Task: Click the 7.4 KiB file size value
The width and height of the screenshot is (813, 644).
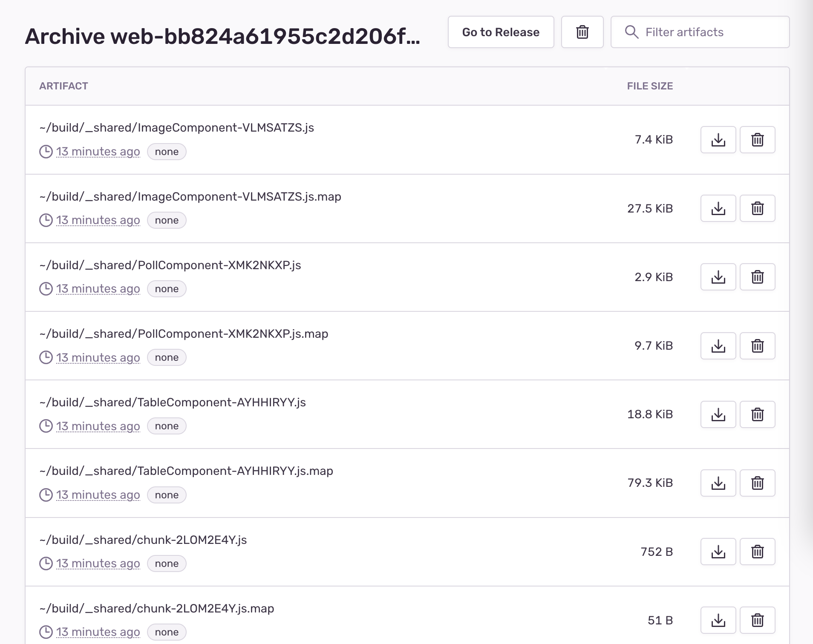Action: [x=654, y=140]
